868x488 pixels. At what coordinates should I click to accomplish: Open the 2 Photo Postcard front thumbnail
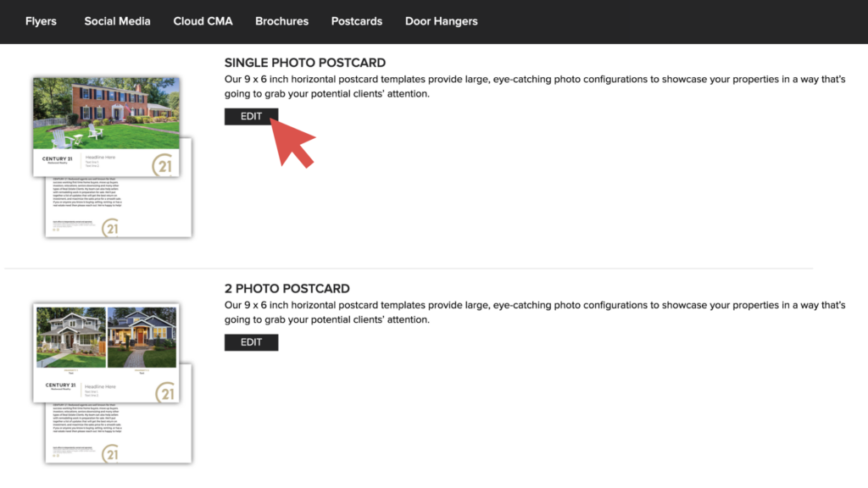click(106, 353)
